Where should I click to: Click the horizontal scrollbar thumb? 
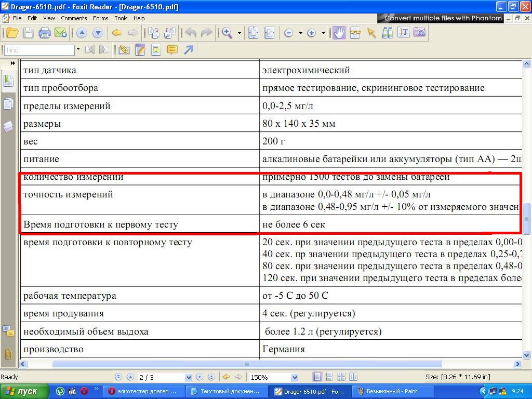coord(247,364)
